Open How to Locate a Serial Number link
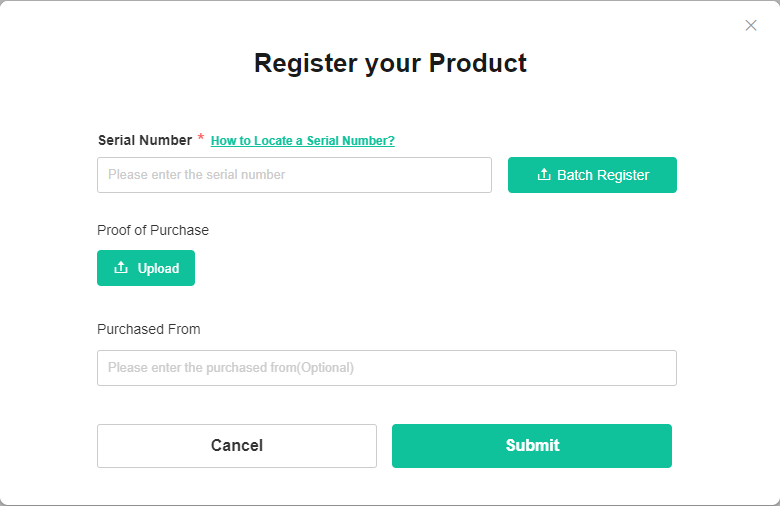The height and width of the screenshot is (506, 780). 302,141
